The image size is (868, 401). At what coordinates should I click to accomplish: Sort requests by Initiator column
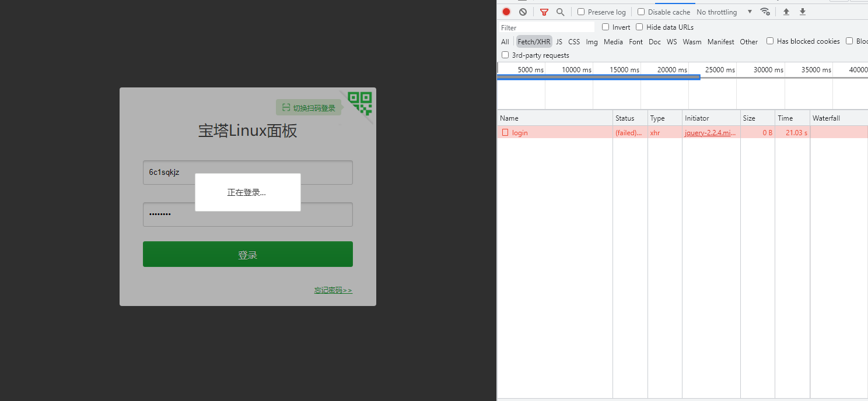[711, 118]
